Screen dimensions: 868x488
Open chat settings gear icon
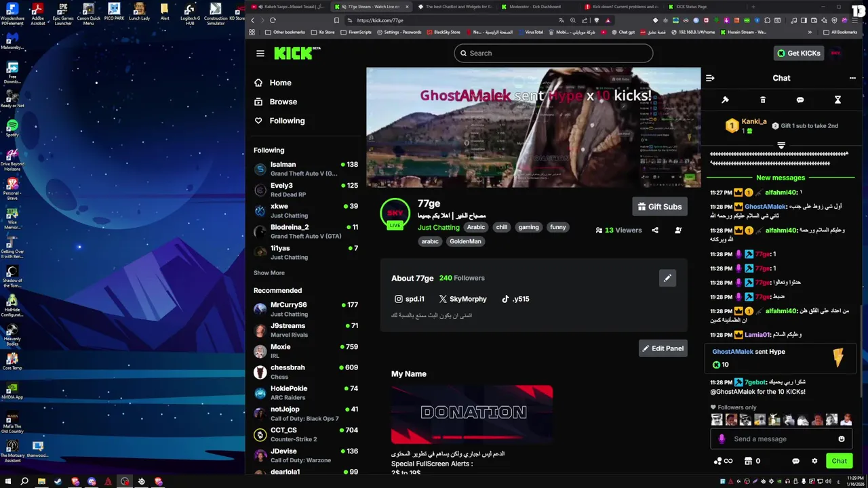tap(814, 461)
